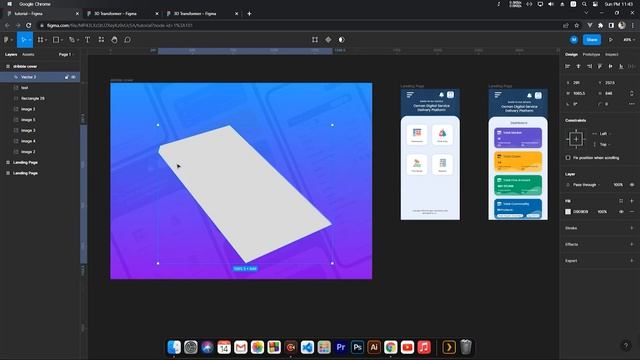Click Align vertical centers icon
The width and height of the screenshot is (640, 360).
point(610,66)
